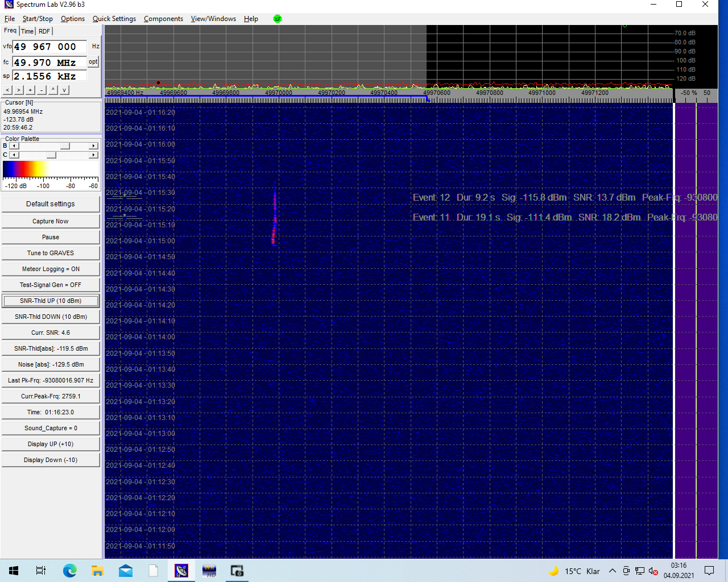This screenshot has width=728, height=582.
Task: Click the volume icon in system tray
Action: (x=653, y=571)
